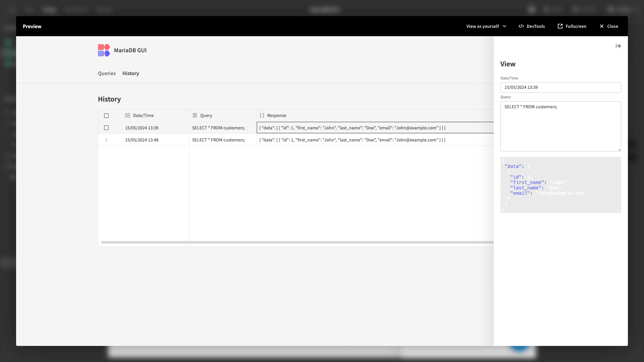Click the row number 2 cell

point(106,140)
